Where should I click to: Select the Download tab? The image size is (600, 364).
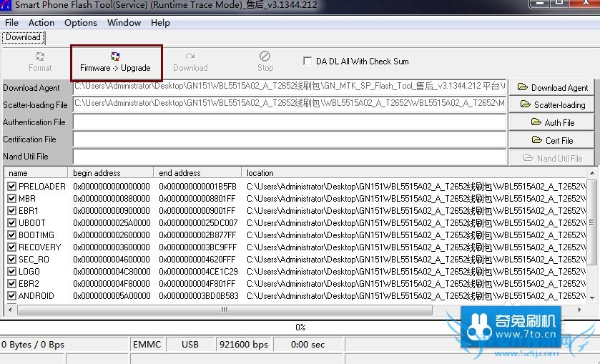24,37
